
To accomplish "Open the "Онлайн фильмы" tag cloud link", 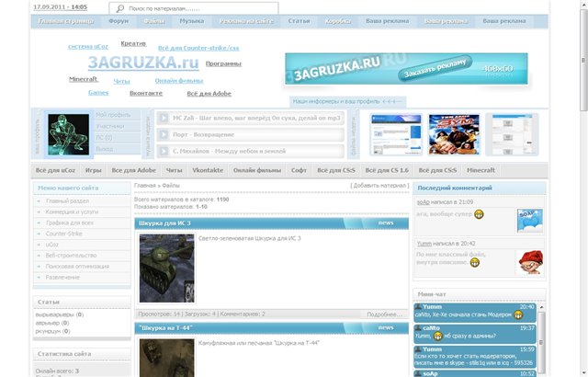I will [179, 81].
